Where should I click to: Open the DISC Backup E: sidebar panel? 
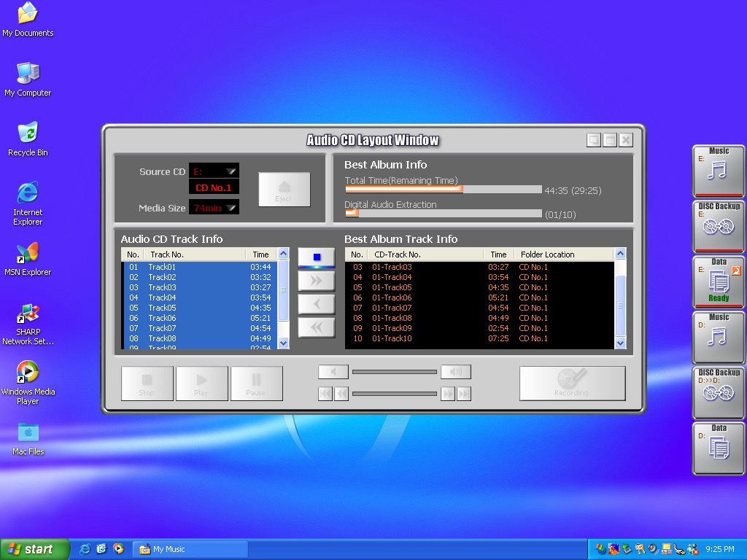click(x=719, y=226)
